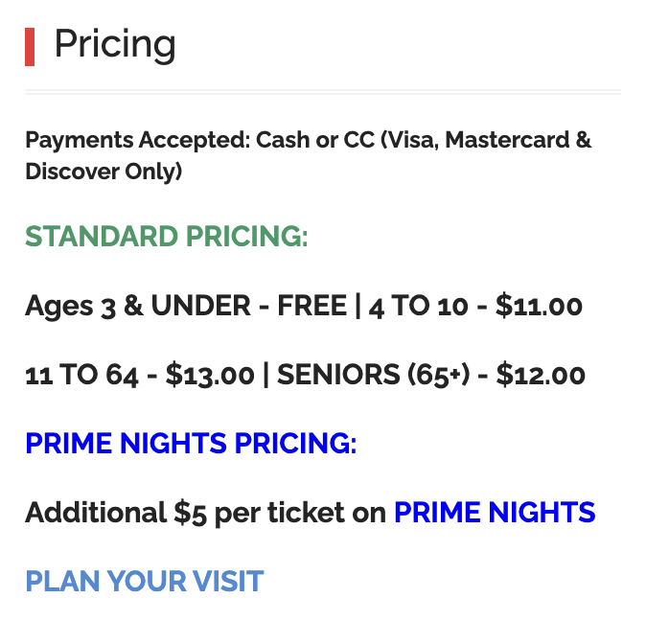Screen dimensions: 646x644
Task: Click the 'Additional $5 per ticket' text
Action: [185, 513]
